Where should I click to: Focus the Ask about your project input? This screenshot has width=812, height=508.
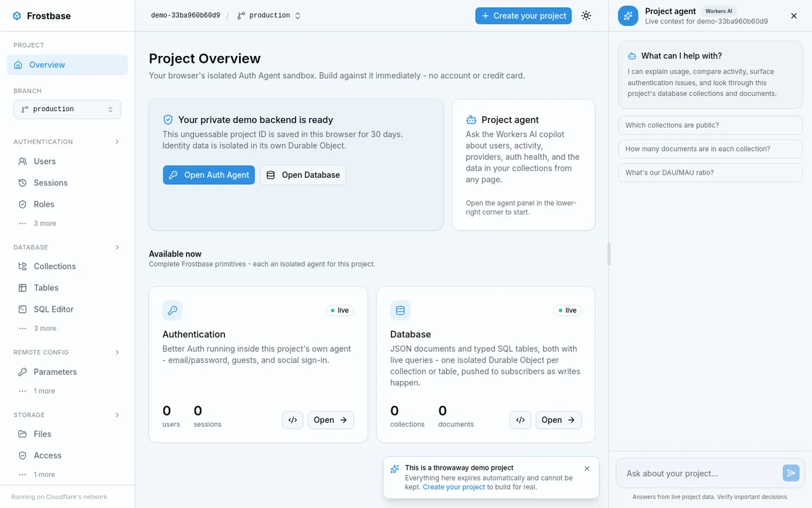point(700,473)
